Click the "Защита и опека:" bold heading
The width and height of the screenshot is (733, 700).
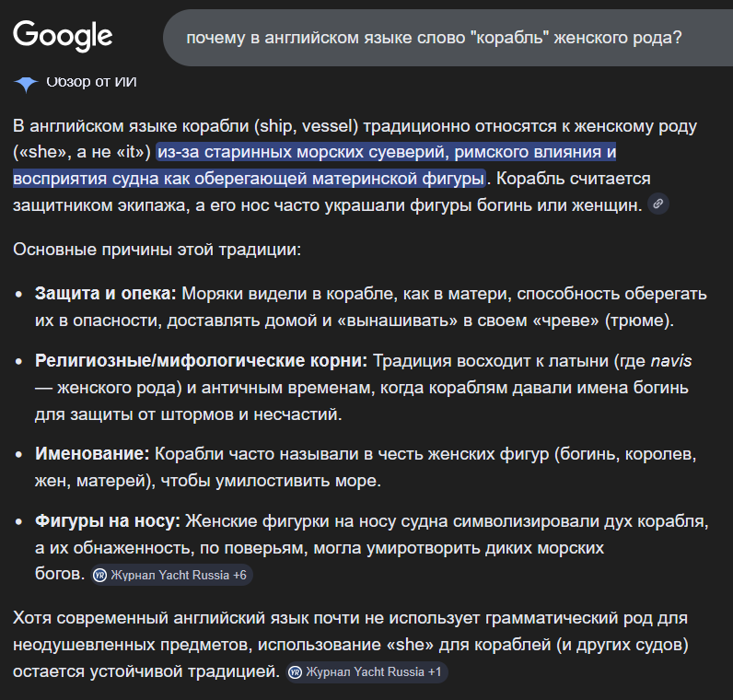click(x=105, y=294)
